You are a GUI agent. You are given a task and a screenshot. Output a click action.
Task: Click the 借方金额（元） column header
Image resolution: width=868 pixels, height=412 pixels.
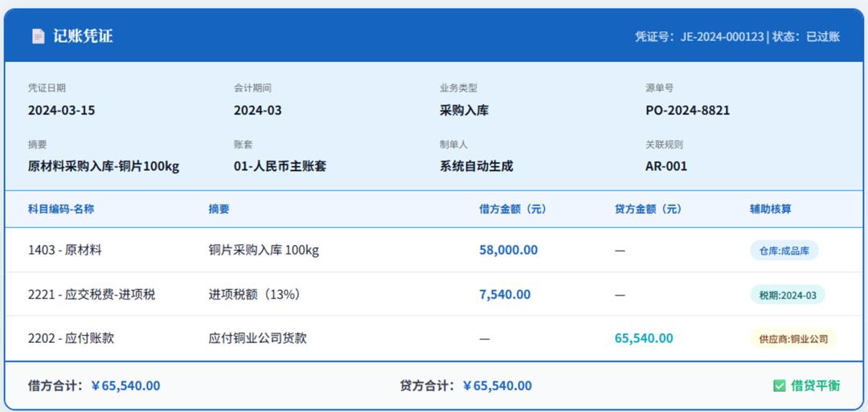(513, 209)
